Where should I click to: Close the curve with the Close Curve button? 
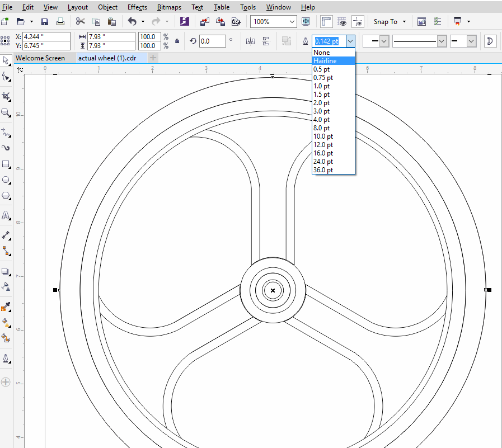[490, 41]
